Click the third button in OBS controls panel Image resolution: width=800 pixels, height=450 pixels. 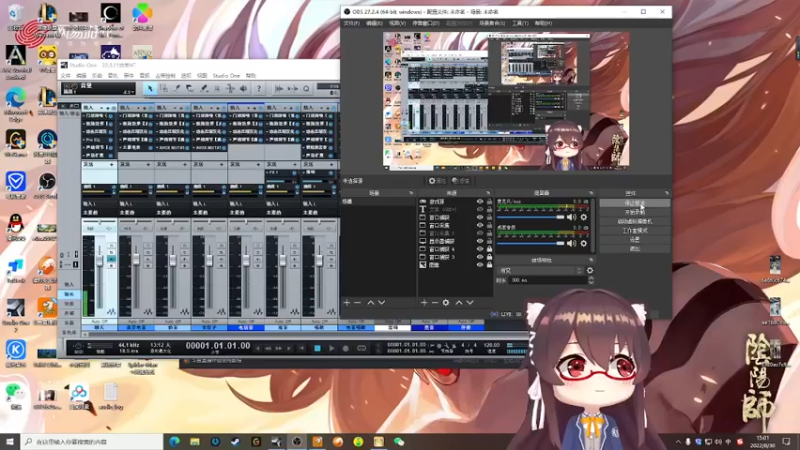click(x=635, y=221)
